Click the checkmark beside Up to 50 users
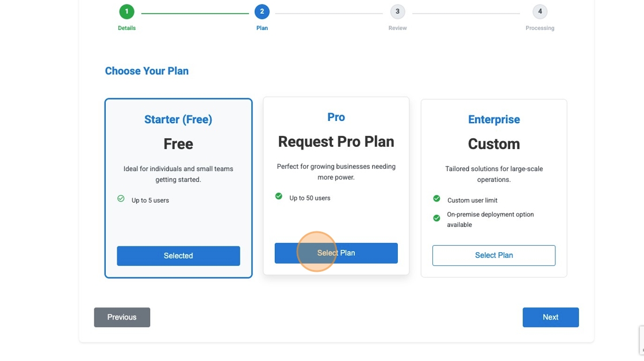Screen dimensions: 644x361 pyautogui.click(x=278, y=196)
